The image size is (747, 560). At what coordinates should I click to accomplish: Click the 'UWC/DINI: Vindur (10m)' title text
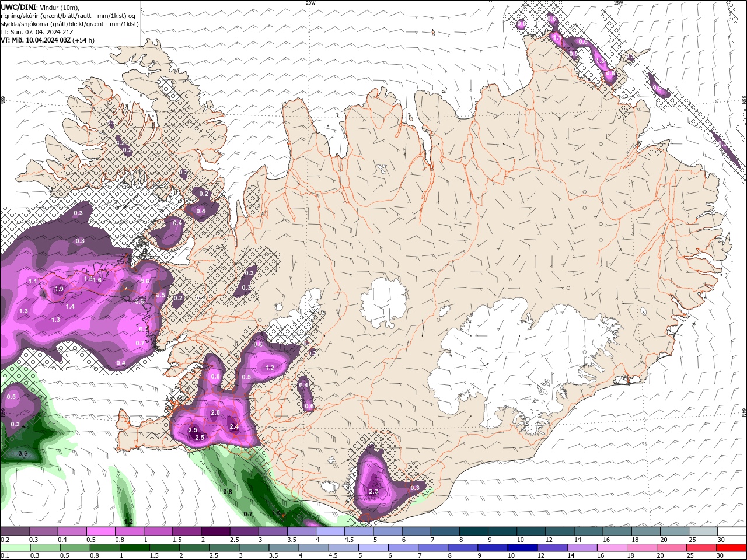pos(39,7)
